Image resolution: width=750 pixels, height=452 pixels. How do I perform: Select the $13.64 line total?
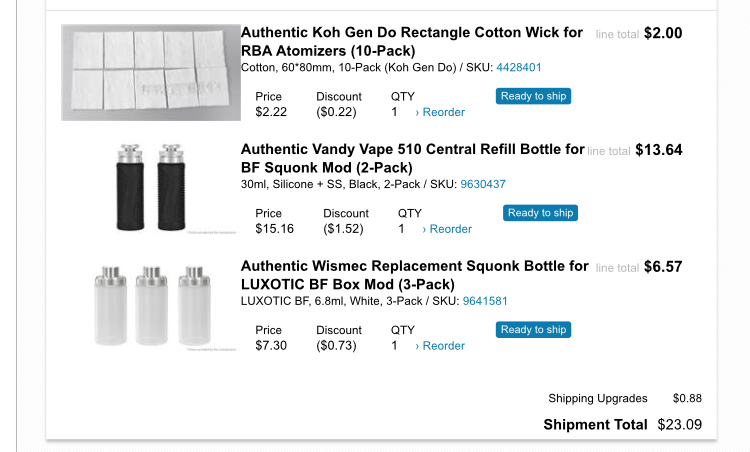click(x=659, y=150)
